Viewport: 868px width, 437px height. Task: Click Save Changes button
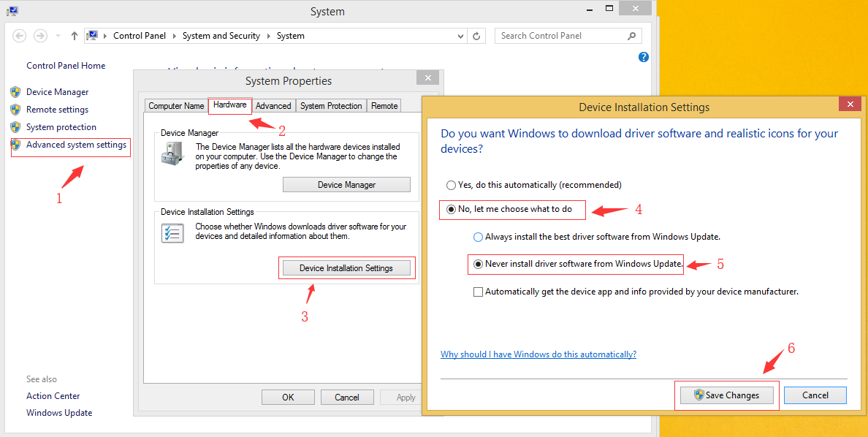click(727, 395)
